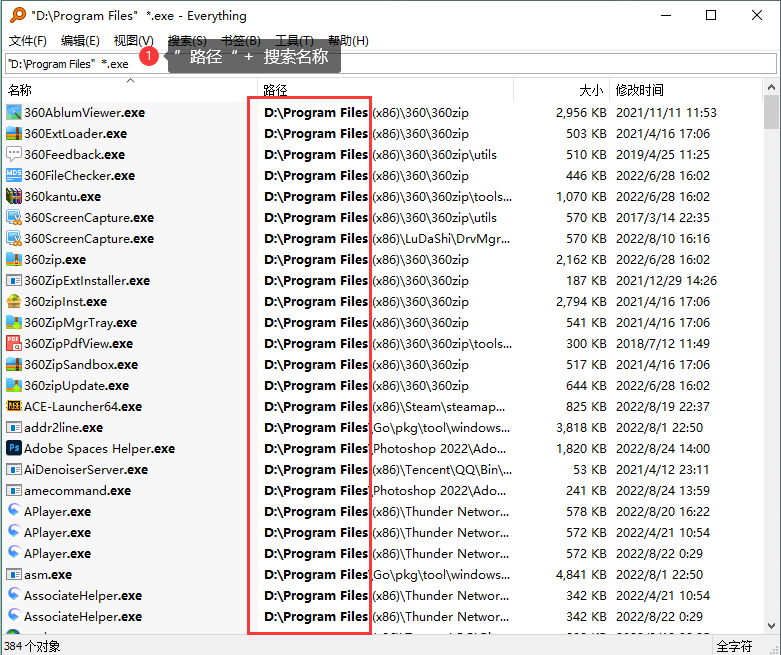Click the date 2018/7/12 11:49
Viewport: 781px width, 655px height.
(x=663, y=343)
